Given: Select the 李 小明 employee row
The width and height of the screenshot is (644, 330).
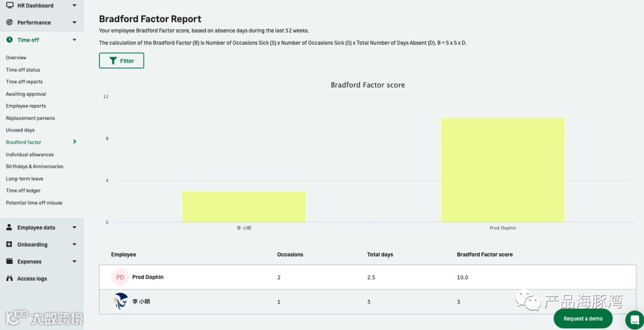Looking at the screenshot, I should (x=367, y=302).
